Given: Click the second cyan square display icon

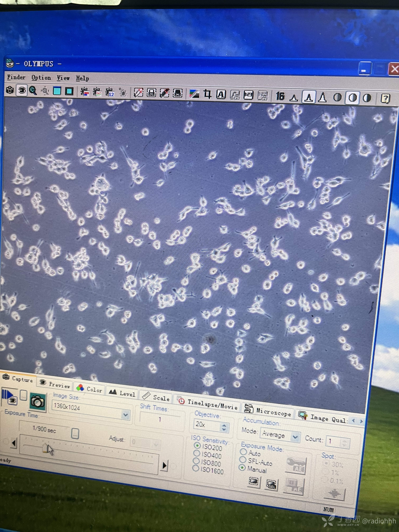Looking at the screenshot, I should [x=69, y=91].
